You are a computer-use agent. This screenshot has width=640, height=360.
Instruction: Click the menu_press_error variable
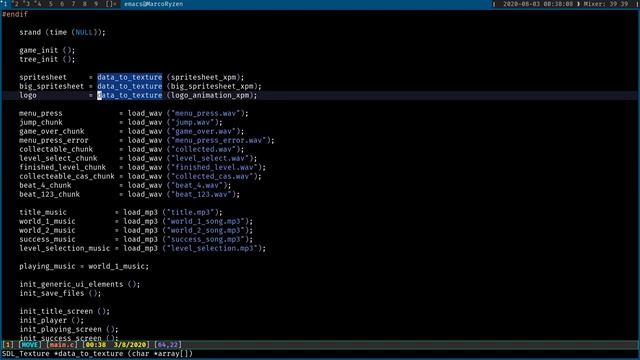(x=53, y=140)
